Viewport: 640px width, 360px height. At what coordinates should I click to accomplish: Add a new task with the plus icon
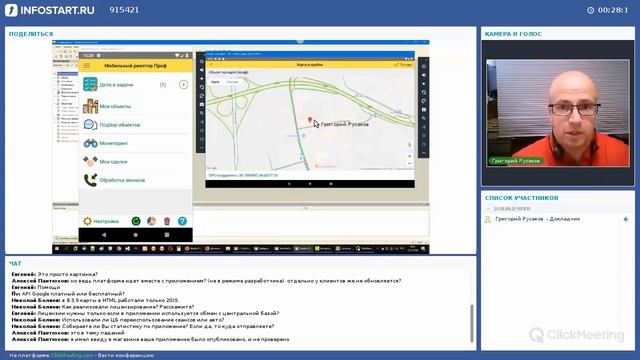(x=183, y=84)
